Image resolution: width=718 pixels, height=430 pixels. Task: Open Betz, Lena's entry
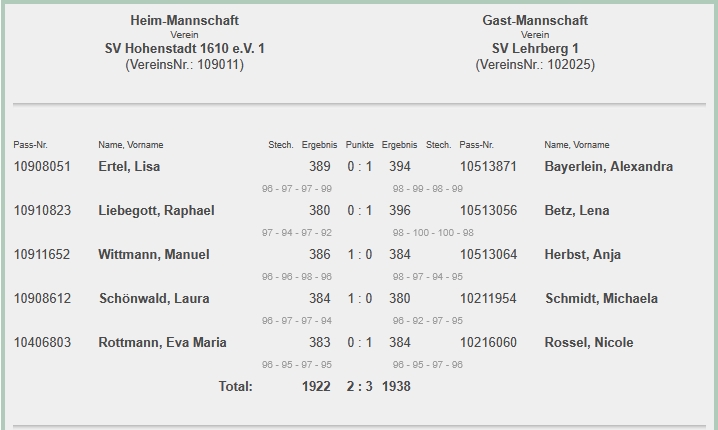pos(576,210)
